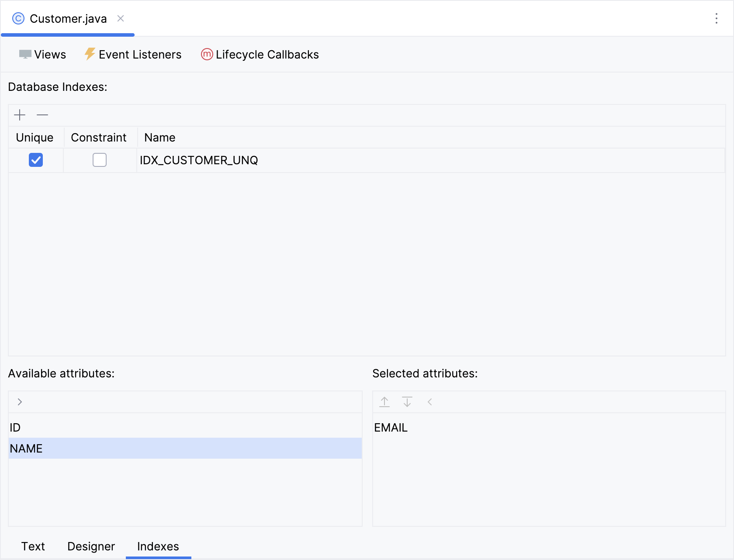The height and width of the screenshot is (560, 734).
Task: Click the IDX_CUSTOMER_UNQ index name cell
Action: pos(199,160)
